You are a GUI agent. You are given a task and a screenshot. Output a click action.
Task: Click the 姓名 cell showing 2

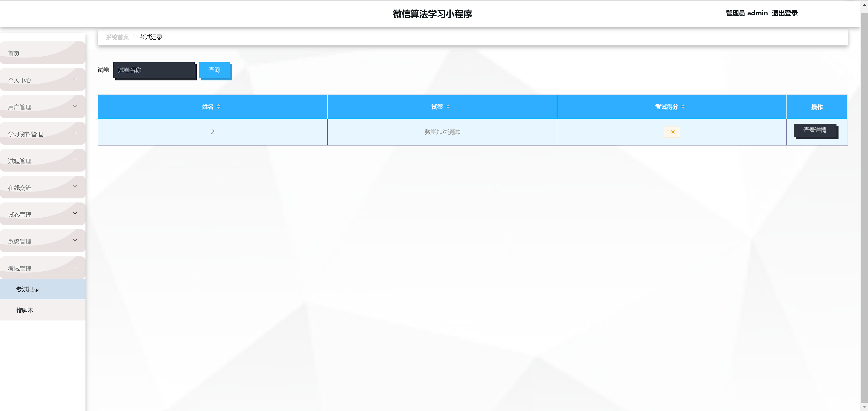[213, 132]
